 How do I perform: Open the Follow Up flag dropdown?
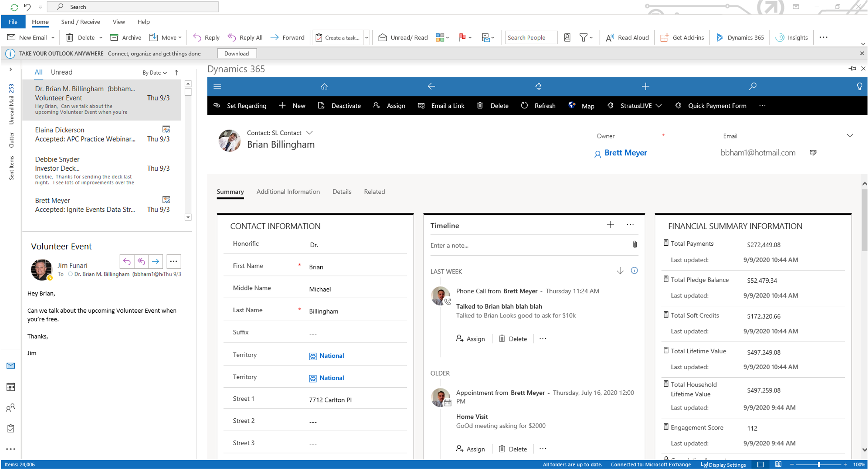click(x=465, y=37)
